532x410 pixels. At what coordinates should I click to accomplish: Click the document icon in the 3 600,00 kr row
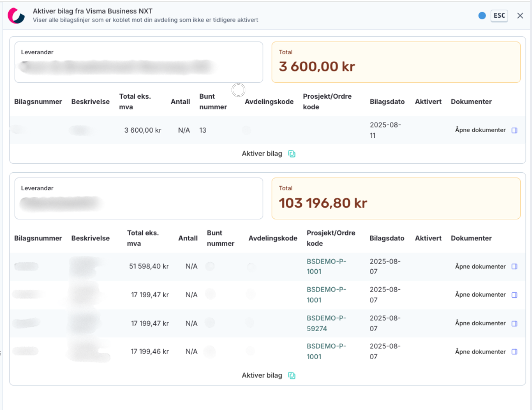point(514,130)
